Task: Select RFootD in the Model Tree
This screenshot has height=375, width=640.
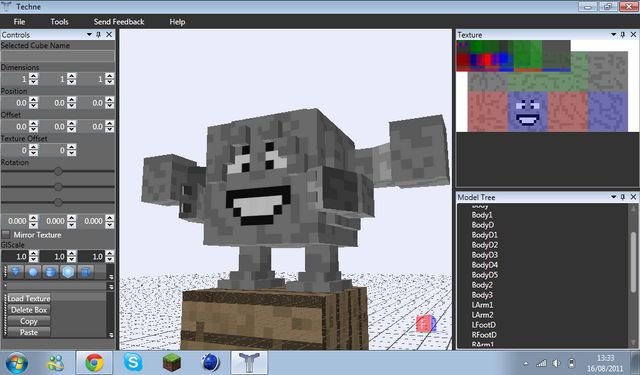Action: point(484,335)
